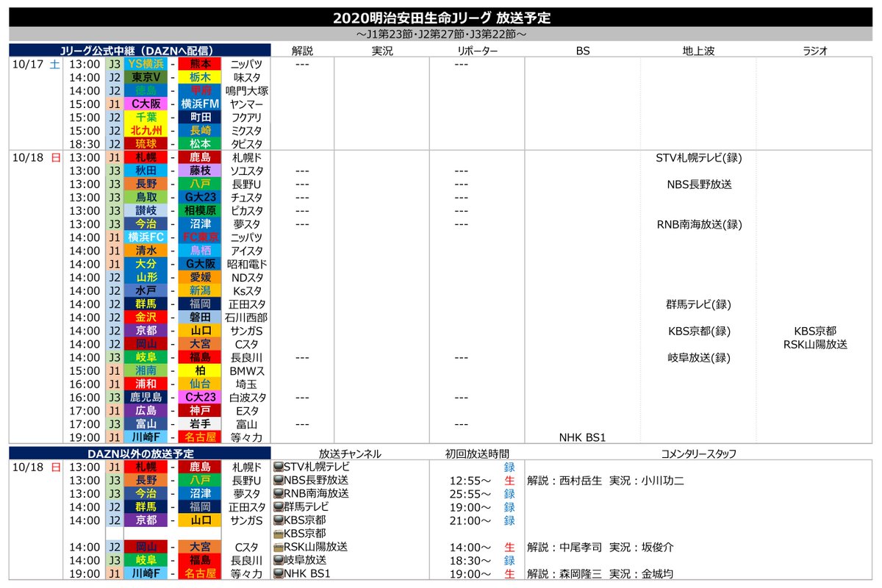Screen dimensions: 882x588
Task: Select the 鳥栖 team cell
Action: tap(200, 251)
